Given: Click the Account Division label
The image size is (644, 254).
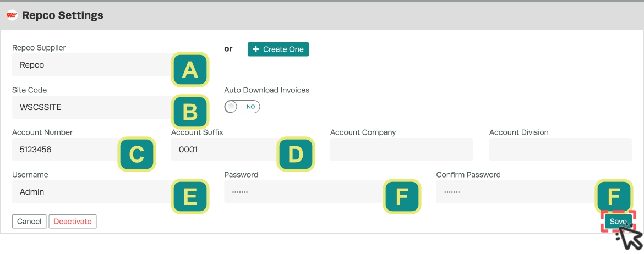Looking at the screenshot, I should click(x=519, y=132).
